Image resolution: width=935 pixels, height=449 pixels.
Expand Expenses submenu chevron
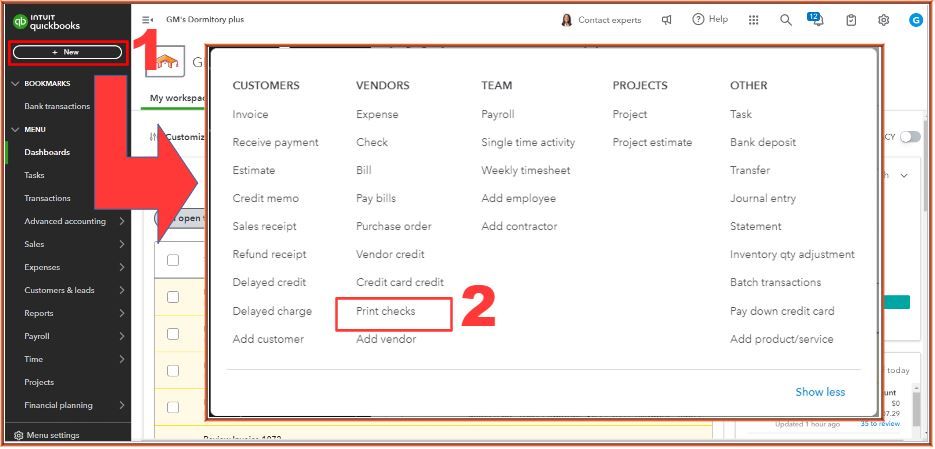[x=122, y=267]
